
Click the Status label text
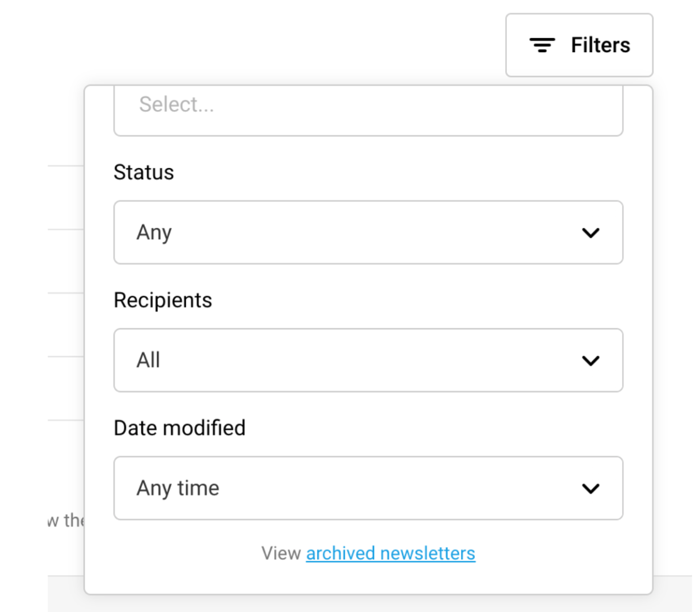tap(144, 172)
